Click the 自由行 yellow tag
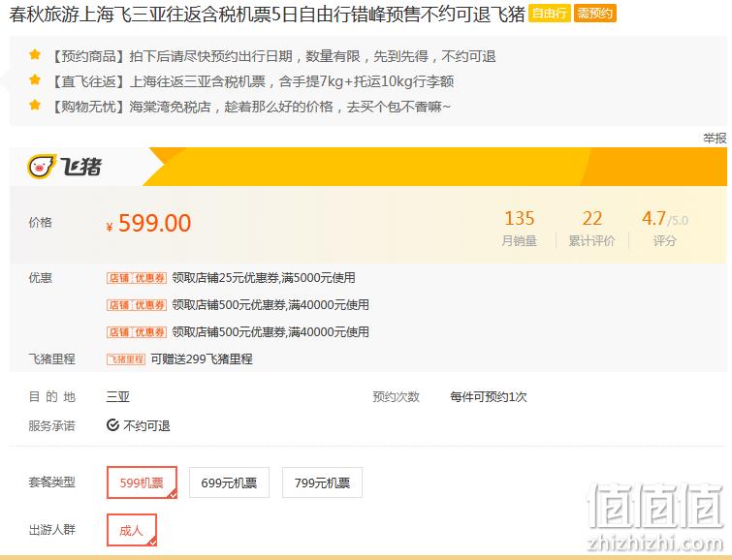 click(550, 13)
